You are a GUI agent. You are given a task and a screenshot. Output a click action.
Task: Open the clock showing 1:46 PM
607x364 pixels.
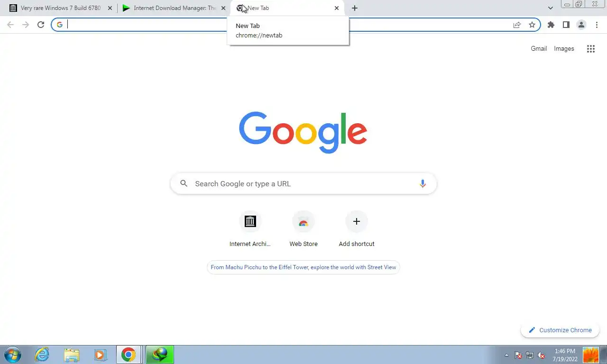pyautogui.click(x=565, y=355)
